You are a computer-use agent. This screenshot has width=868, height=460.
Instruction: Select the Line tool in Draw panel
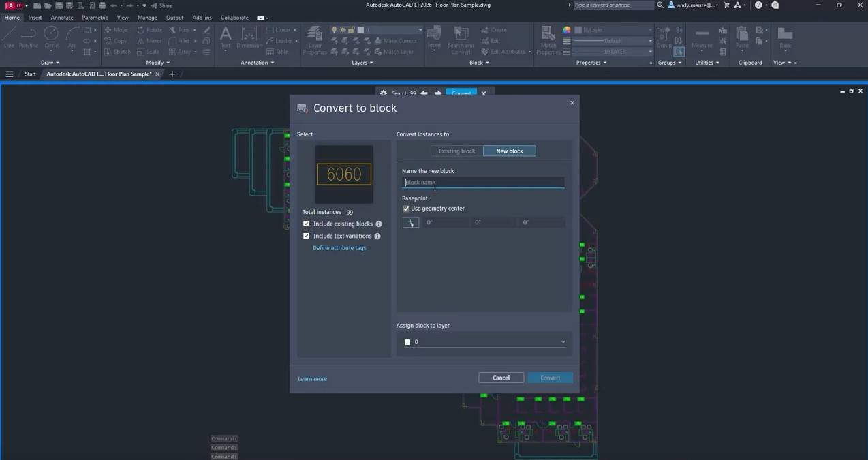click(9, 37)
